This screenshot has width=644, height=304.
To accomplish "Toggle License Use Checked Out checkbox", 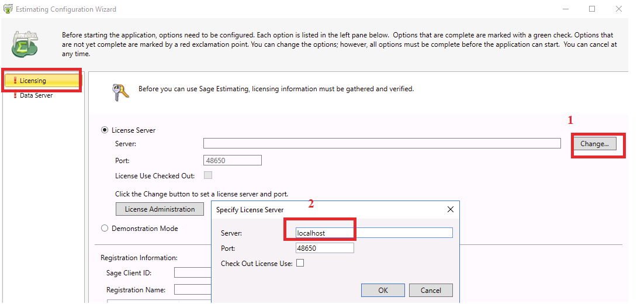I will tap(208, 175).
